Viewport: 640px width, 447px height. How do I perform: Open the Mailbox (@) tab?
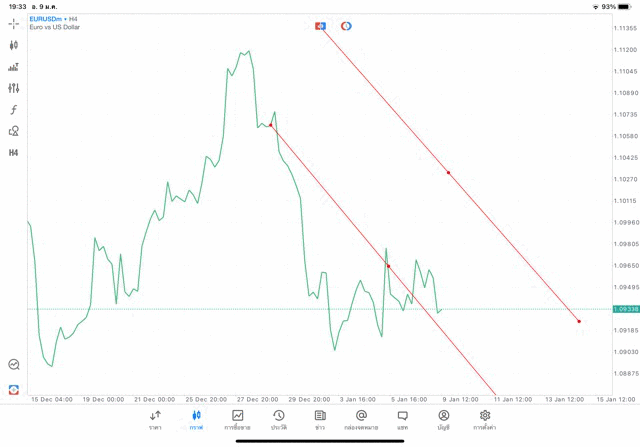(361, 420)
